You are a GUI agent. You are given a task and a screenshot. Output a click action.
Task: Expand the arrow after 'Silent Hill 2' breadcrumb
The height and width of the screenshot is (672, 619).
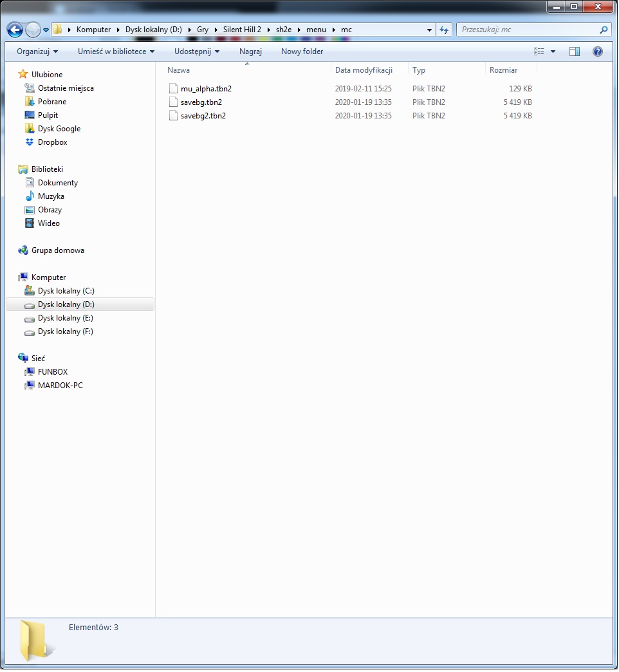point(268,30)
